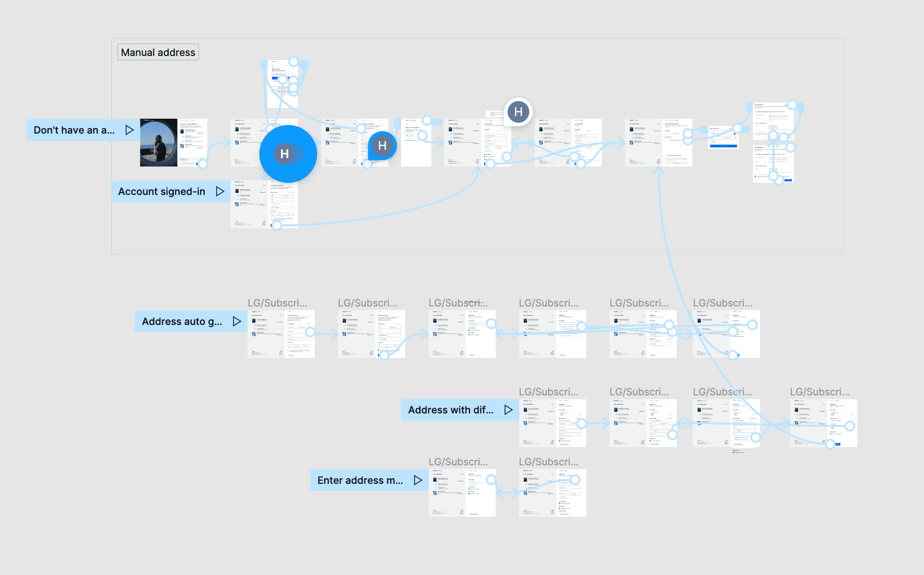Select the "Manual address" section label
924x575 pixels.
tap(158, 52)
